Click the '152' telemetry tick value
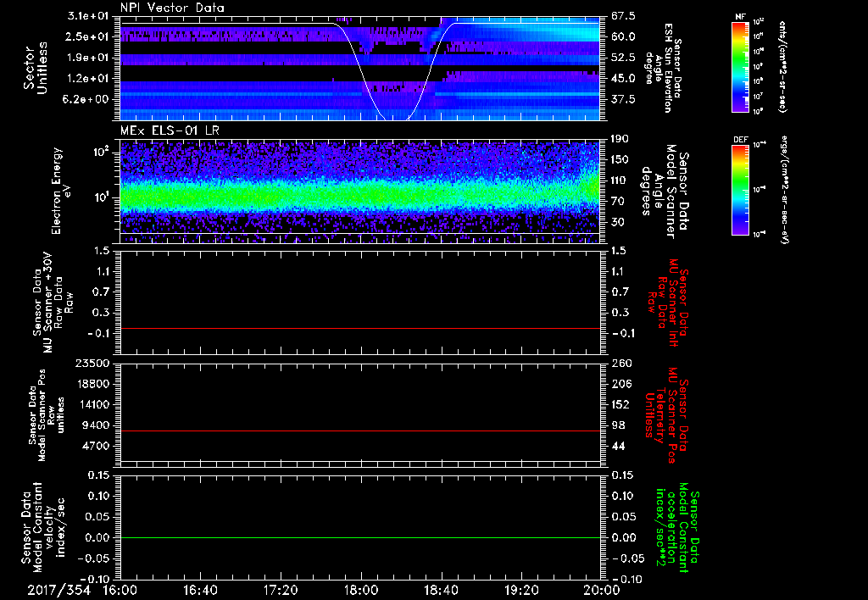This screenshot has width=868, height=600. 620,404
